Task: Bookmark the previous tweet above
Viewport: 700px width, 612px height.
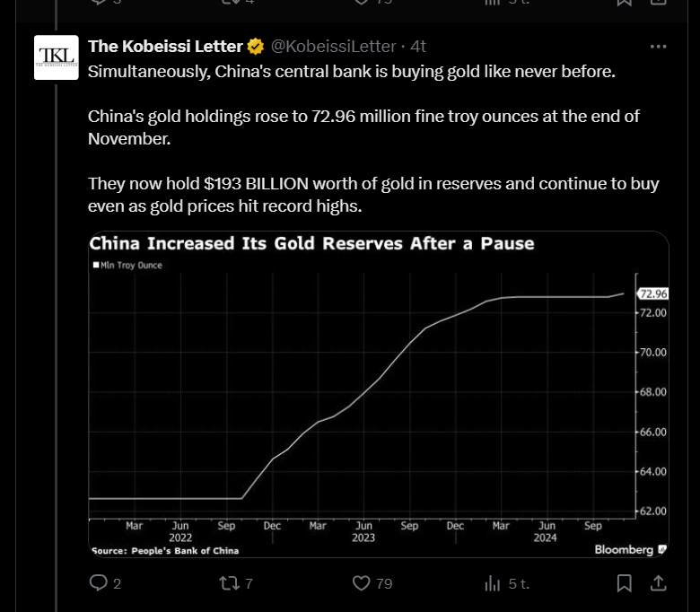Action: pos(624,2)
